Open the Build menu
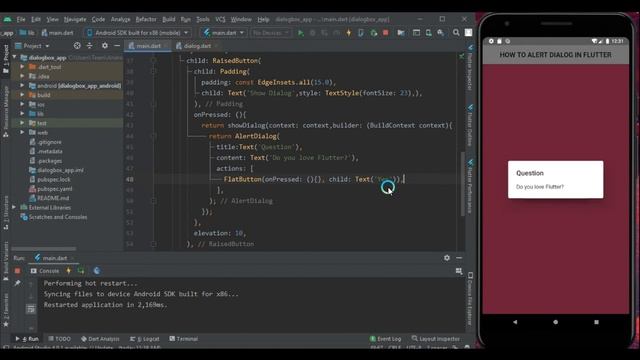Screen dimensions: 640x360 [x=169, y=19]
